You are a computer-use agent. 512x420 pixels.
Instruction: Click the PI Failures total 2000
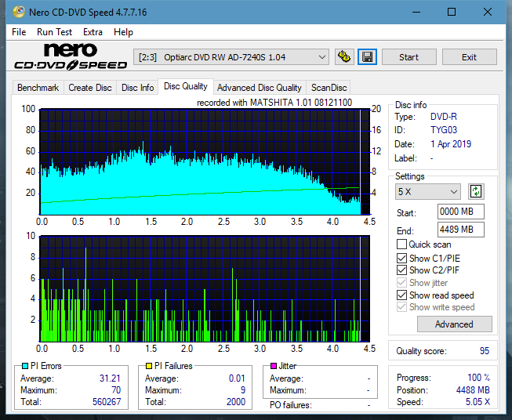pyautogui.click(x=236, y=402)
